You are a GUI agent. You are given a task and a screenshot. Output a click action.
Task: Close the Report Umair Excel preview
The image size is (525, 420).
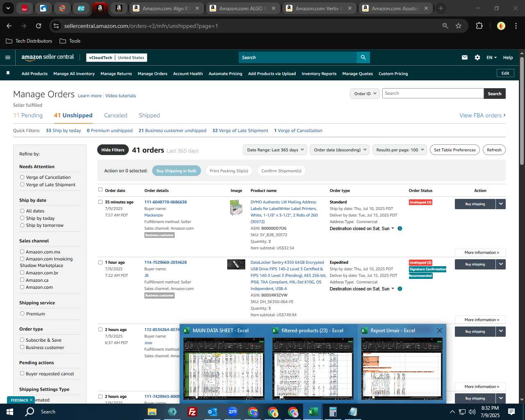pyautogui.click(x=440, y=331)
